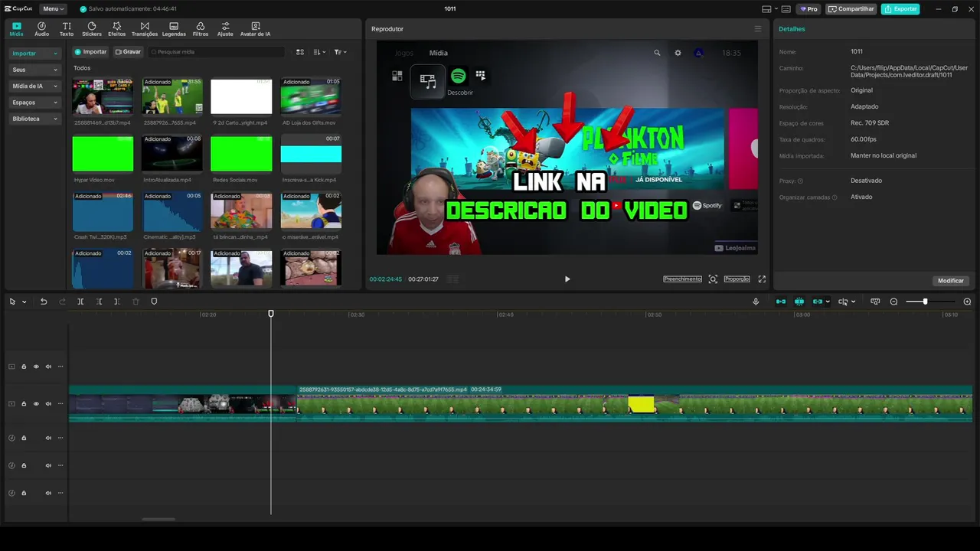Toggle visibility of the main video track
980x551 pixels.
(x=36, y=404)
